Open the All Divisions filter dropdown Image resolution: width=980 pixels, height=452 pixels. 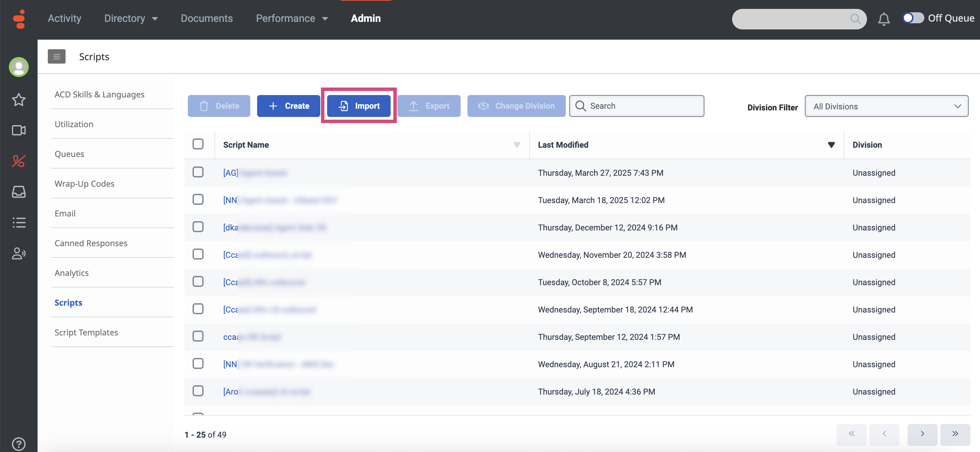tap(886, 106)
